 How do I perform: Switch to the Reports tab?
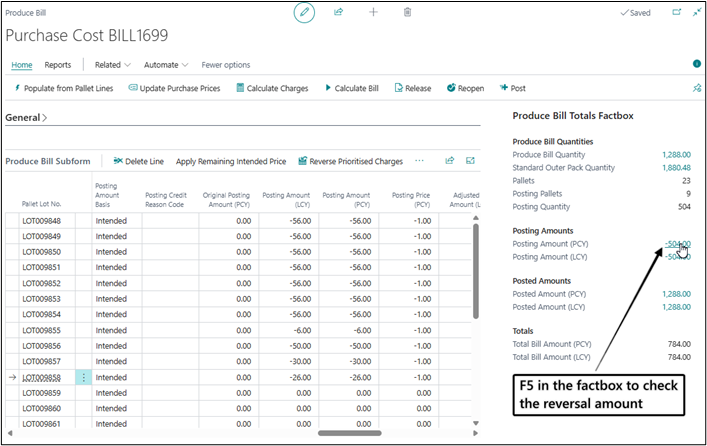[x=58, y=65]
